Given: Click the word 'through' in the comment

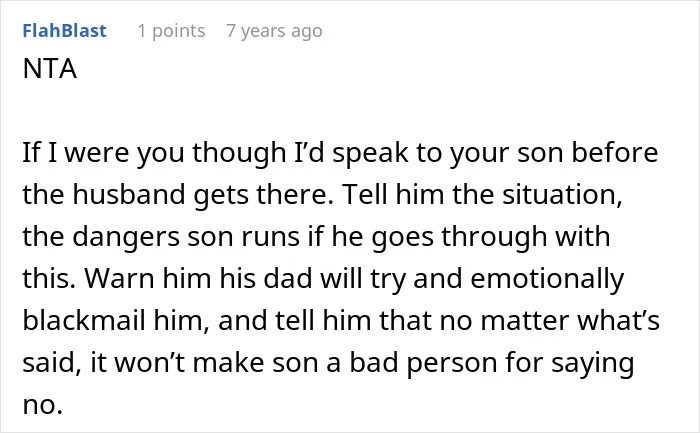Looking at the screenshot, I should click(494, 238).
